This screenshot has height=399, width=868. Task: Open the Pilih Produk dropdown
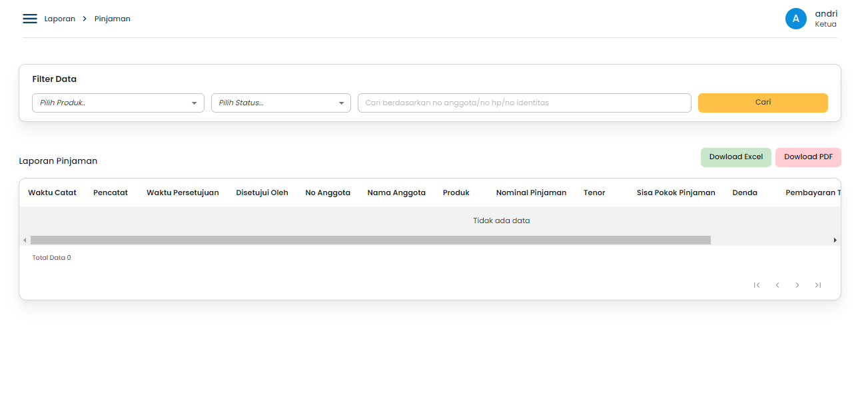[117, 103]
